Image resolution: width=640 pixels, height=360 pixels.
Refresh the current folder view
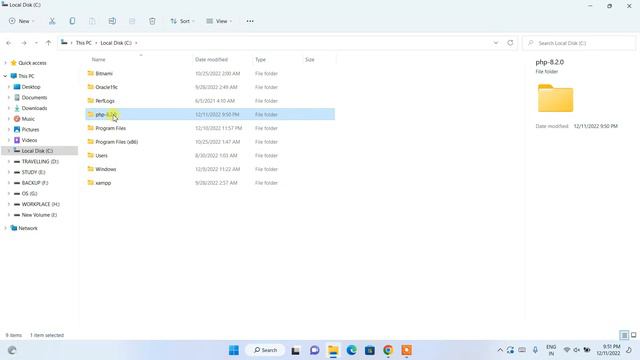click(510, 43)
